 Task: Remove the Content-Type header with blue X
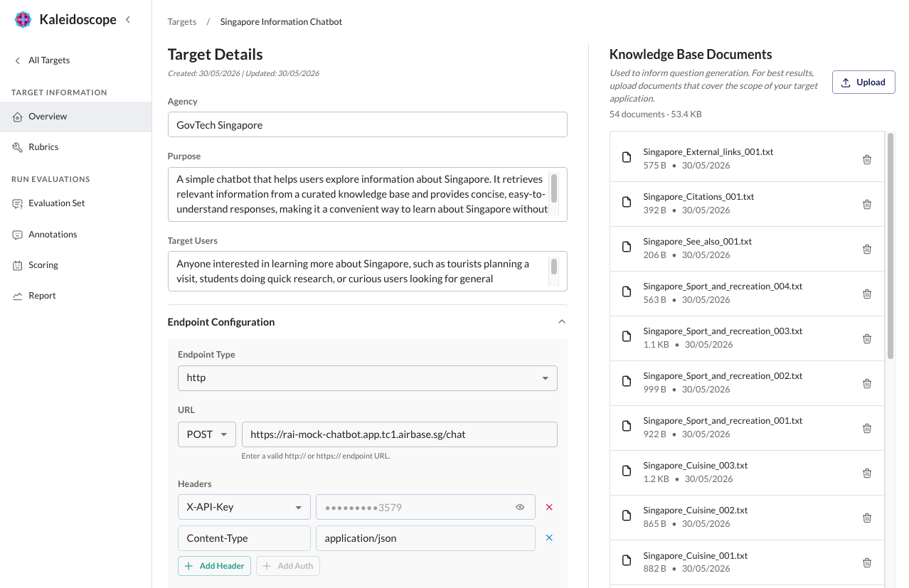549,538
